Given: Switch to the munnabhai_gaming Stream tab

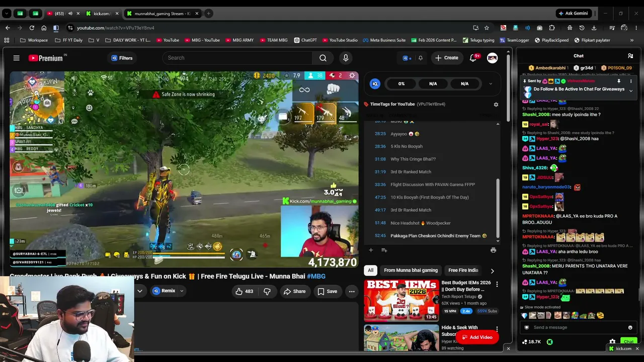Looking at the screenshot, I should coord(163,14).
